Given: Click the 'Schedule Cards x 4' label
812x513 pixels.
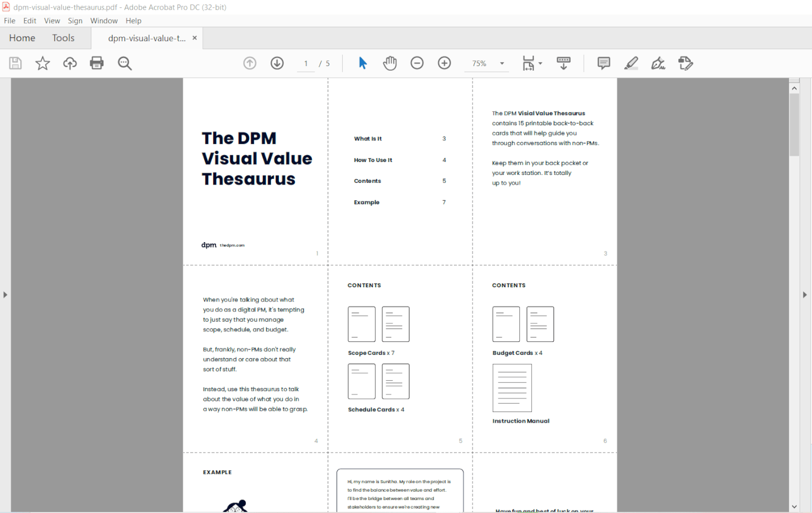Looking at the screenshot, I should (x=376, y=410).
